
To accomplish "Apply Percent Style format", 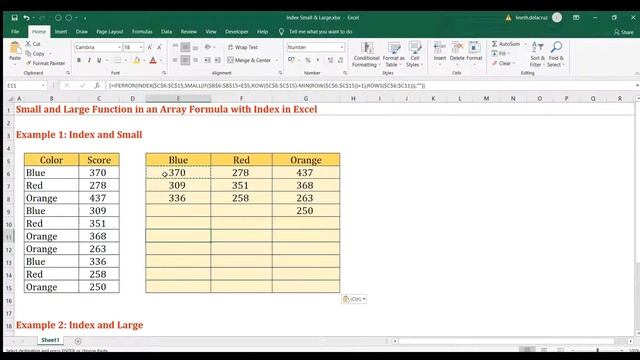I will [308, 60].
